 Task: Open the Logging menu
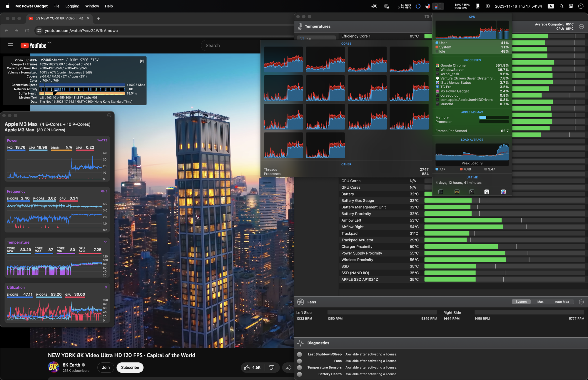[x=72, y=6]
